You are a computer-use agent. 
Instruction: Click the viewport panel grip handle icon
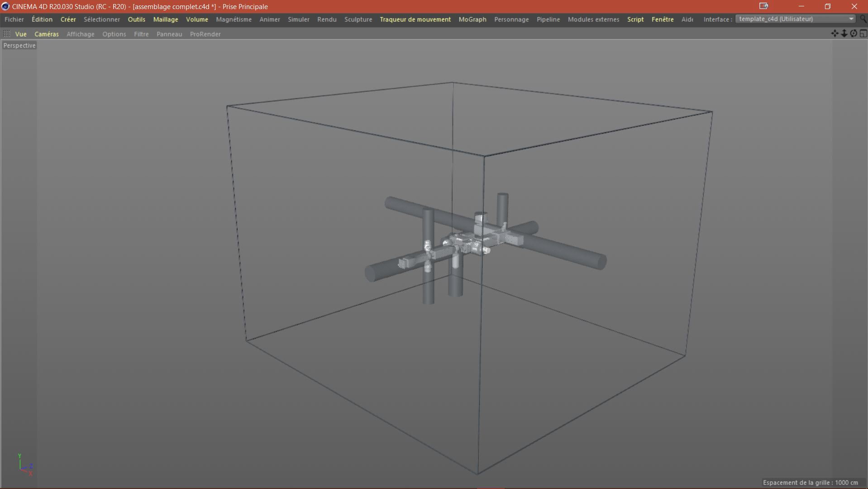(7, 34)
